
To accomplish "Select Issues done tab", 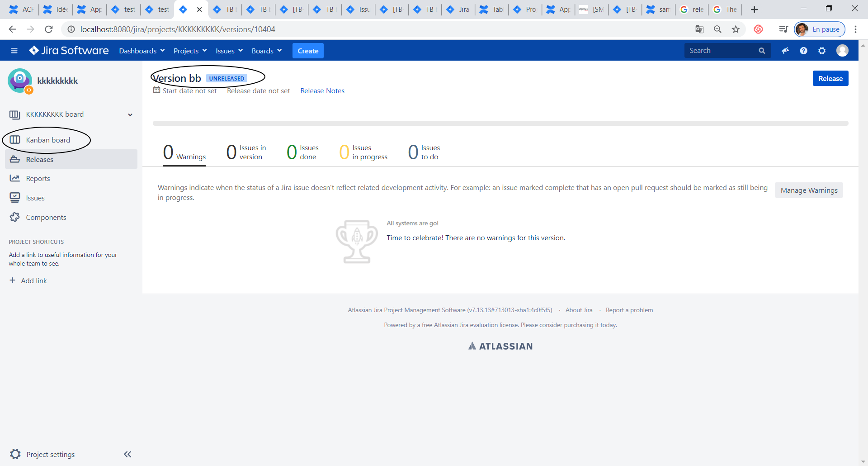I will [x=302, y=152].
